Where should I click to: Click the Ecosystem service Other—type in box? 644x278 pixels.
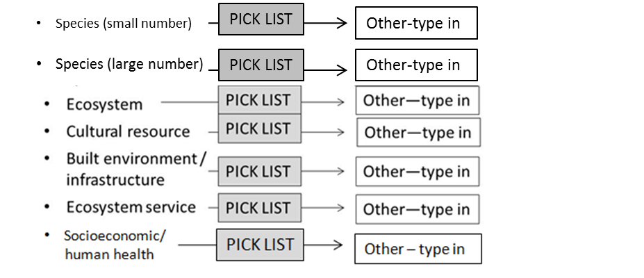417,209
